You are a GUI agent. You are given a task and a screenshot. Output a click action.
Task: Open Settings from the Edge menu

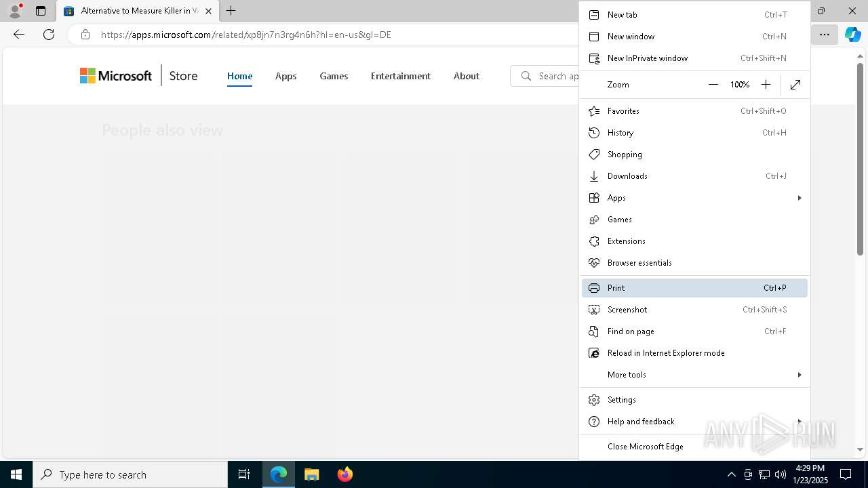694,399
